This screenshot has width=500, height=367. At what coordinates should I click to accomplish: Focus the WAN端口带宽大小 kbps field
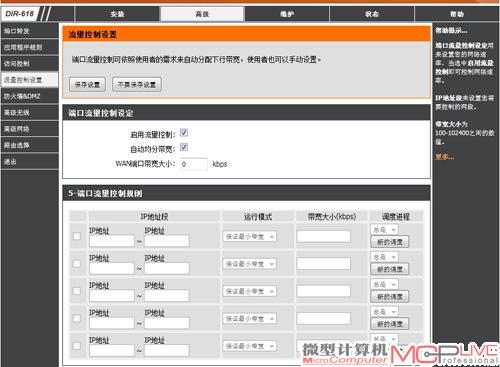(x=194, y=164)
